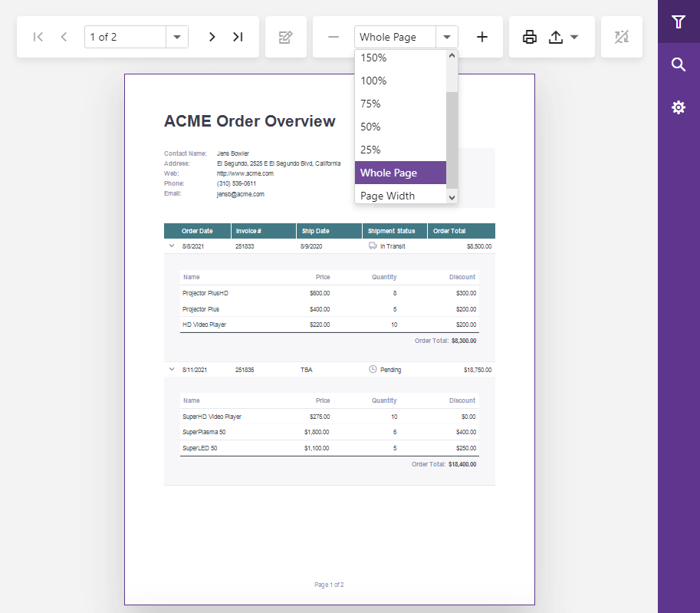Zoom out with the minus button
Screen dimensions: 700x613
pyautogui.click(x=333, y=36)
